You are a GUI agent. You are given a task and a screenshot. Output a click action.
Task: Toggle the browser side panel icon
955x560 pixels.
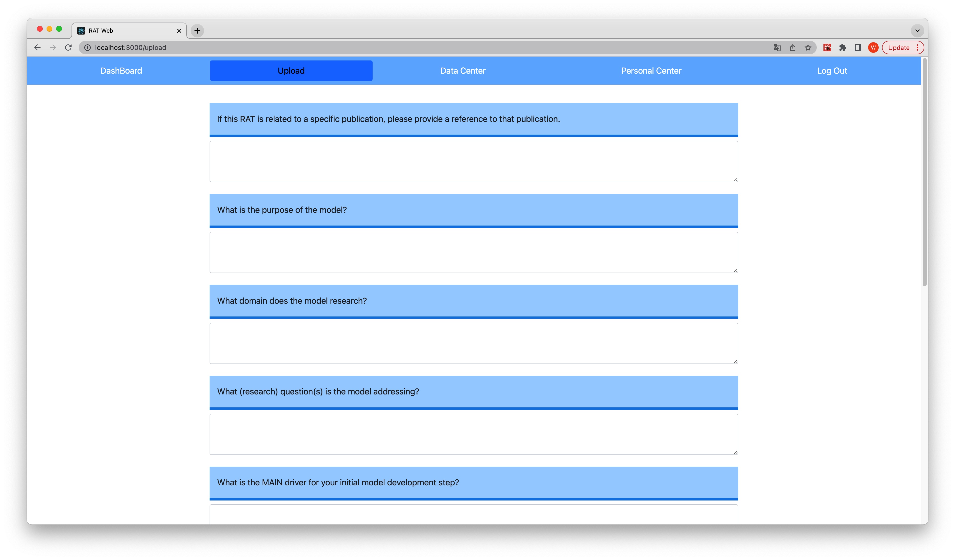(858, 47)
